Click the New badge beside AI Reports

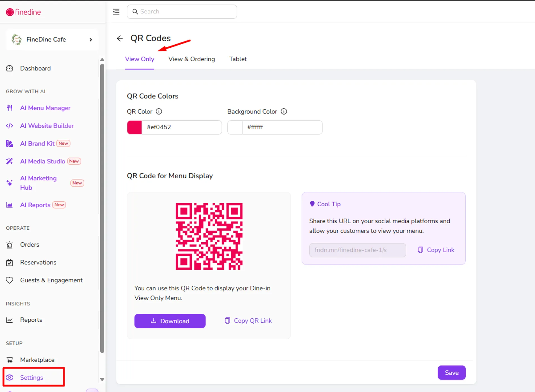click(59, 205)
